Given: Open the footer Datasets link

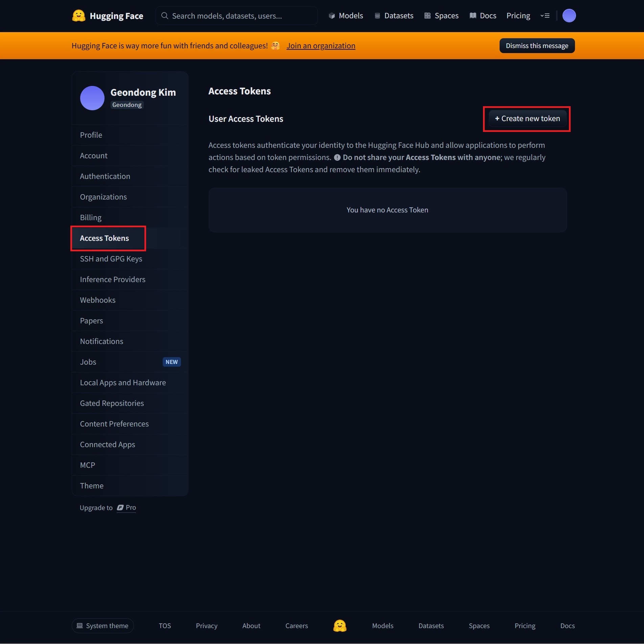Looking at the screenshot, I should coord(431,626).
